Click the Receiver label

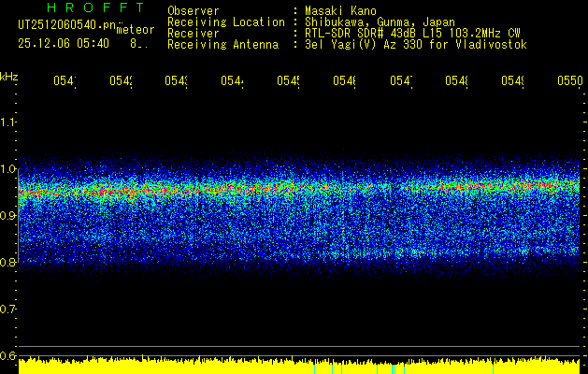pyautogui.click(x=194, y=34)
